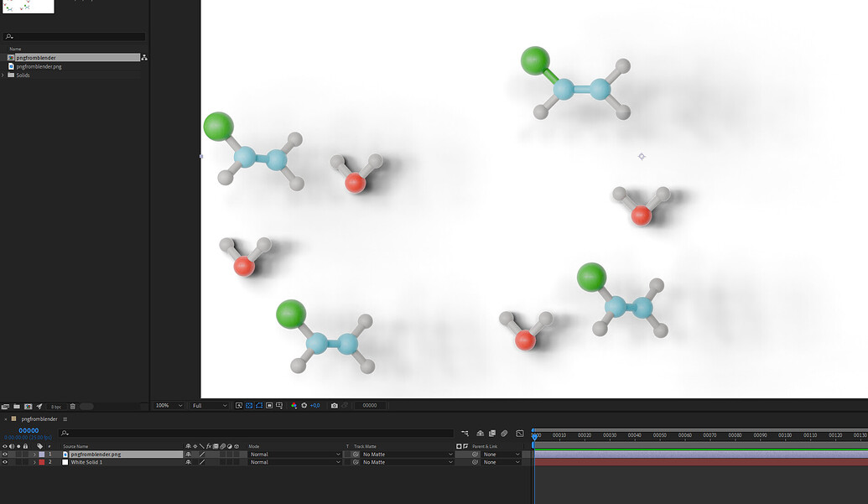Toggle the Quality switch for pngfromblender.png layer
This screenshot has width=868, height=504.
tap(202, 455)
